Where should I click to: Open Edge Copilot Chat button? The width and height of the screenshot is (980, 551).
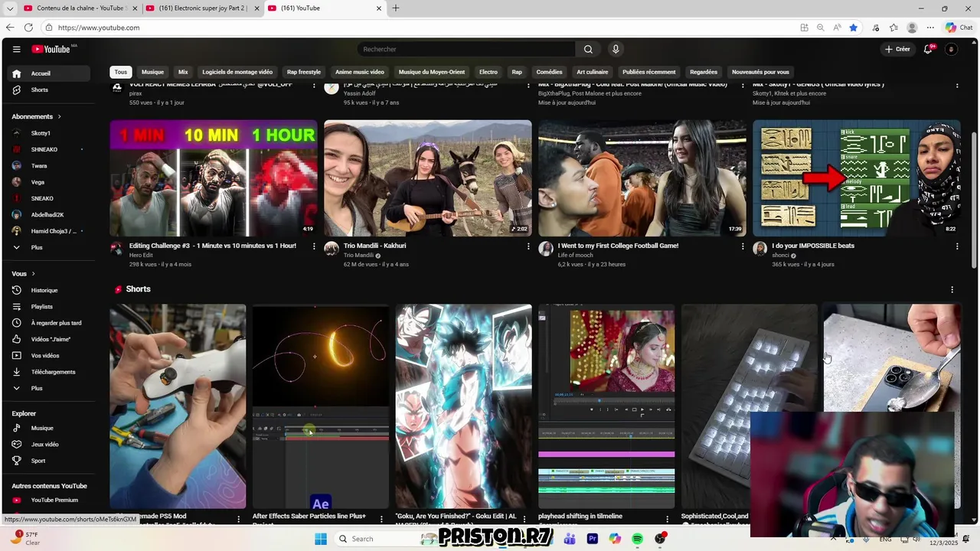coord(959,28)
